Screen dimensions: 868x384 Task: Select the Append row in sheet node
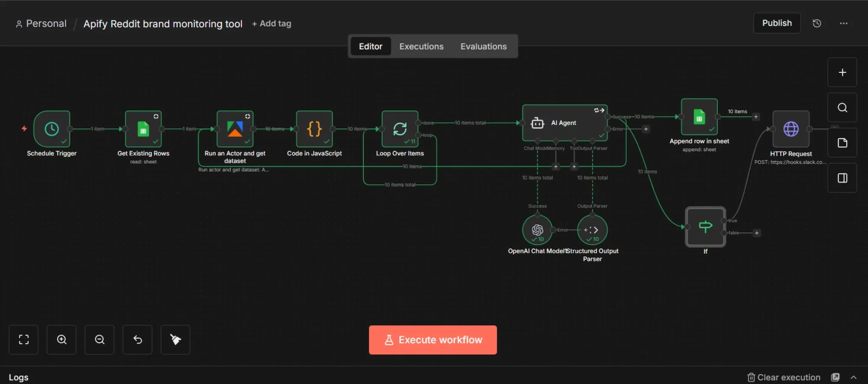tap(699, 117)
